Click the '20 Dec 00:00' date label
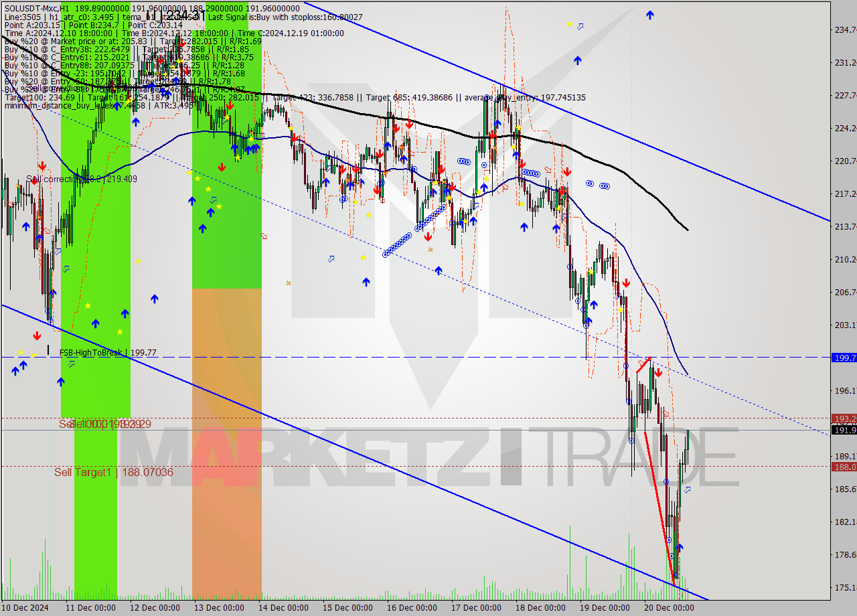Screen dimensions: 857x616 669,608
